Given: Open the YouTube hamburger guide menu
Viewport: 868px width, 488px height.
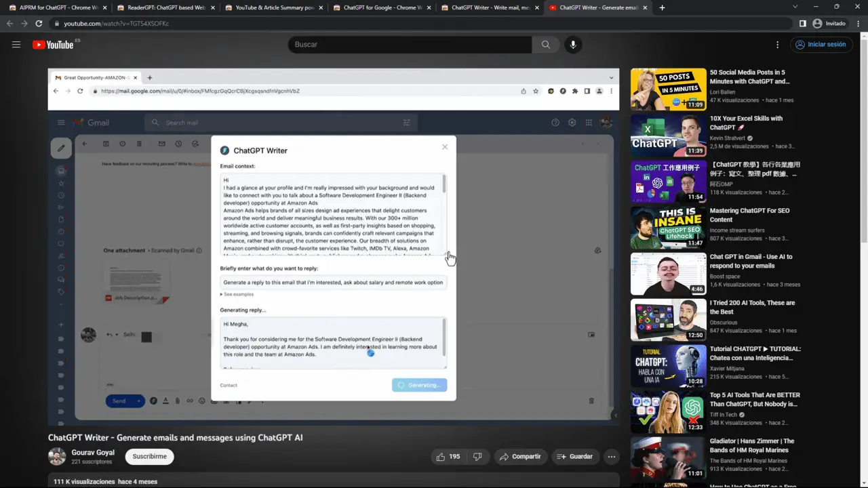Looking at the screenshot, I should point(16,45).
